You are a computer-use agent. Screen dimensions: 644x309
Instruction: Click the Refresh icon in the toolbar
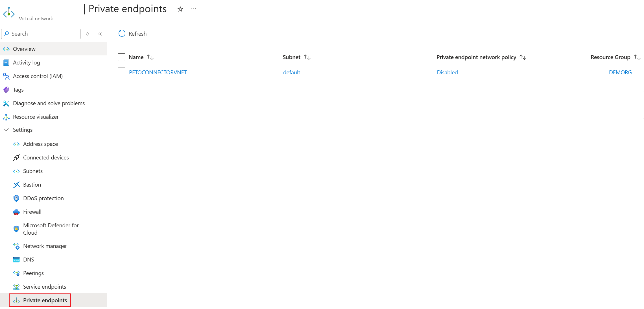point(122,34)
